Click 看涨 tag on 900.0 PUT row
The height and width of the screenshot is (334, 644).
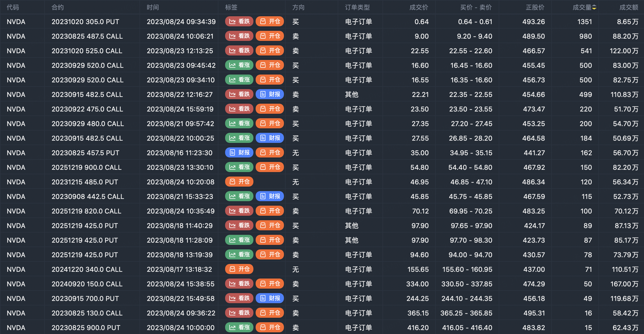point(239,328)
